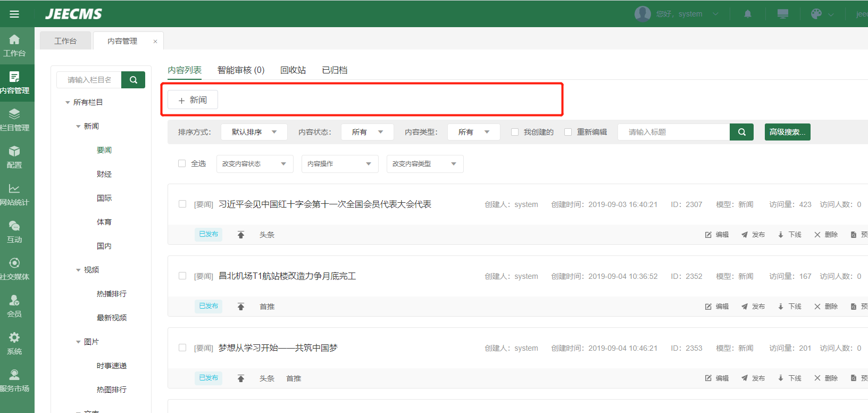The width and height of the screenshot is (868, 413).
Task: Open the 默认排序 sort dropdown
Action: coord(254,132)
